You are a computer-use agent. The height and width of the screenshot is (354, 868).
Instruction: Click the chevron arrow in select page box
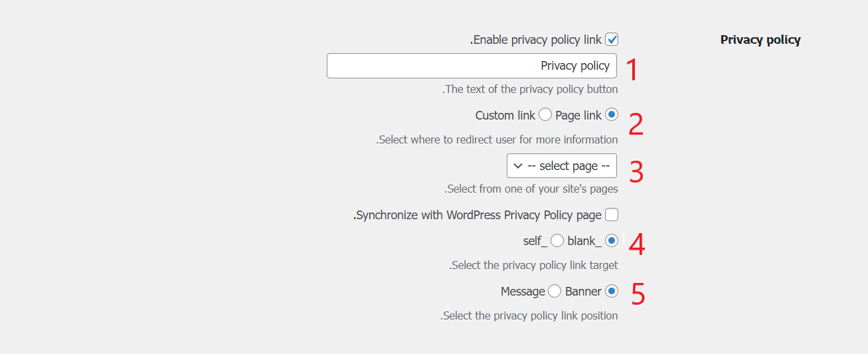[518, 166]
